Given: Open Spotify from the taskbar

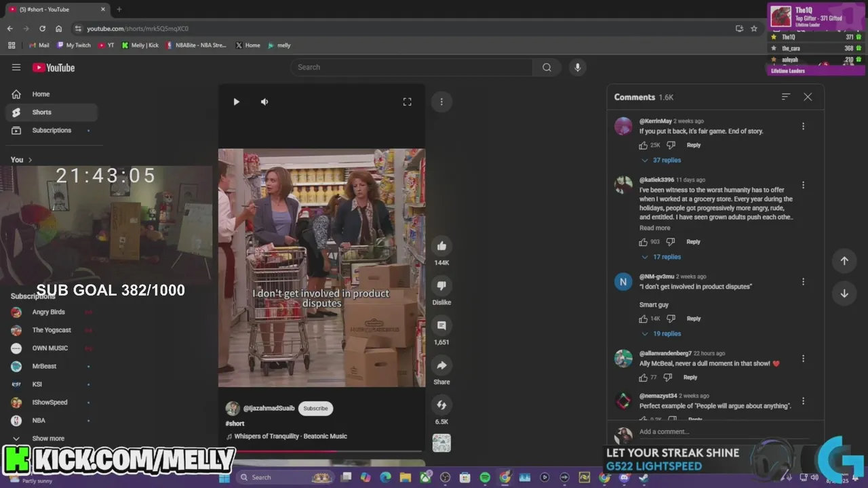Looking at the screenshot, I should click(485, 477).
